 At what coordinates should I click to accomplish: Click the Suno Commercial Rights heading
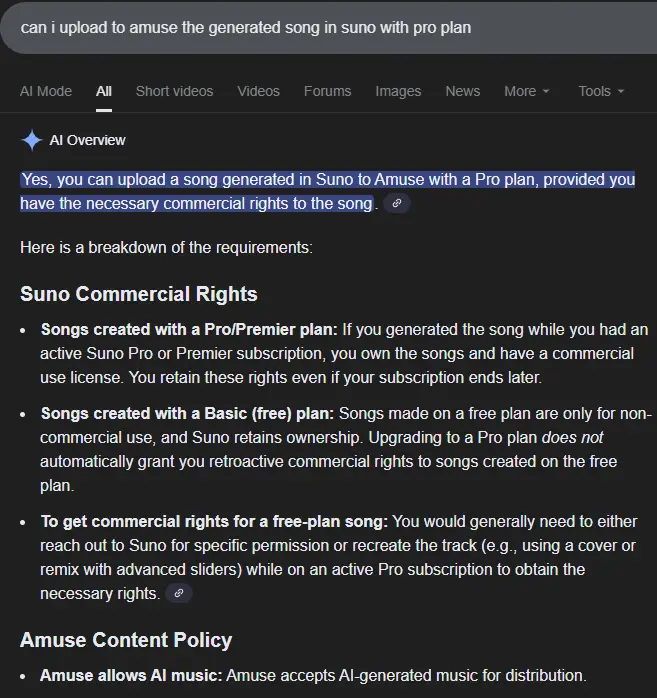139,294
